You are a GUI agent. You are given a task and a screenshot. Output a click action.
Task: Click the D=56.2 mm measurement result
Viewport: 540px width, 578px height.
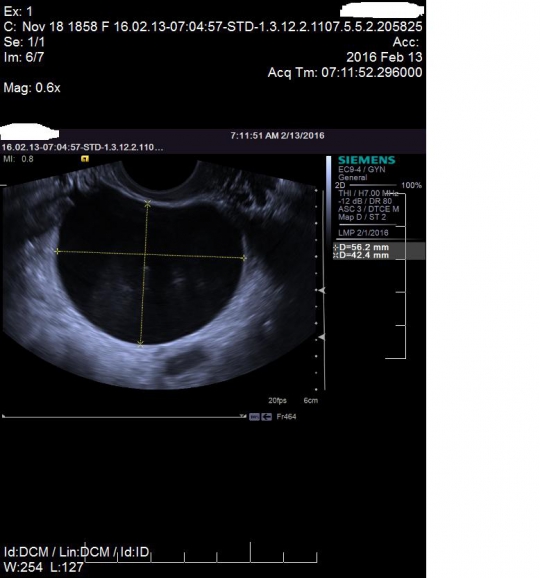coord(361,247)
